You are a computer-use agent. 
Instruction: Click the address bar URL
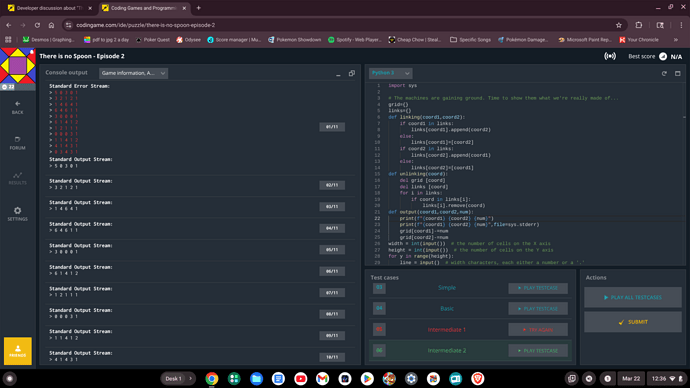(x=146, y=25)
